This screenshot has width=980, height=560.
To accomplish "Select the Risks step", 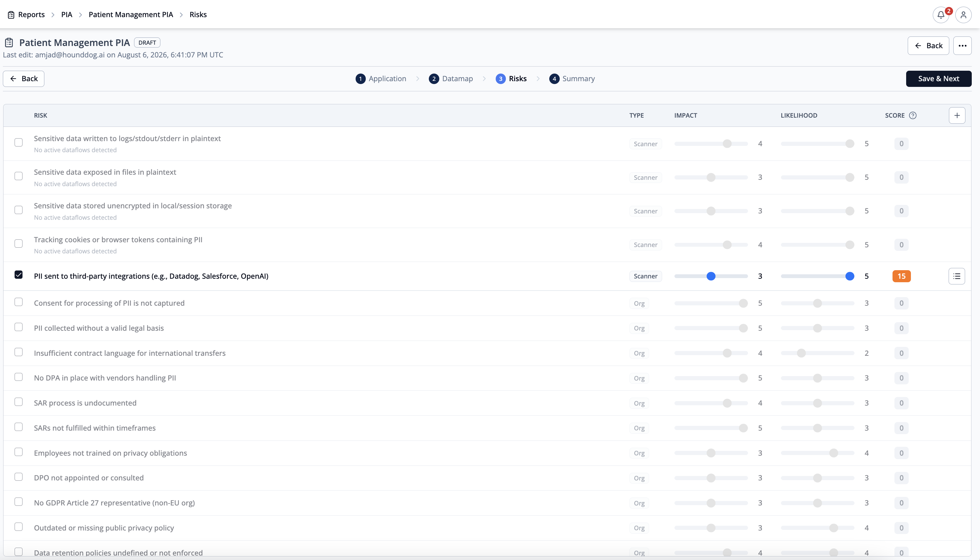I will pyautogui.click(x=511, y=79).
